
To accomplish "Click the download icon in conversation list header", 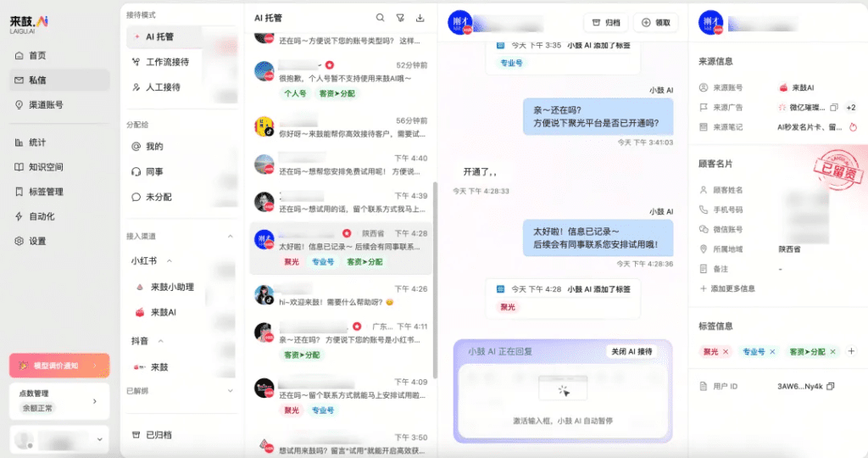I will pos(420,18).
